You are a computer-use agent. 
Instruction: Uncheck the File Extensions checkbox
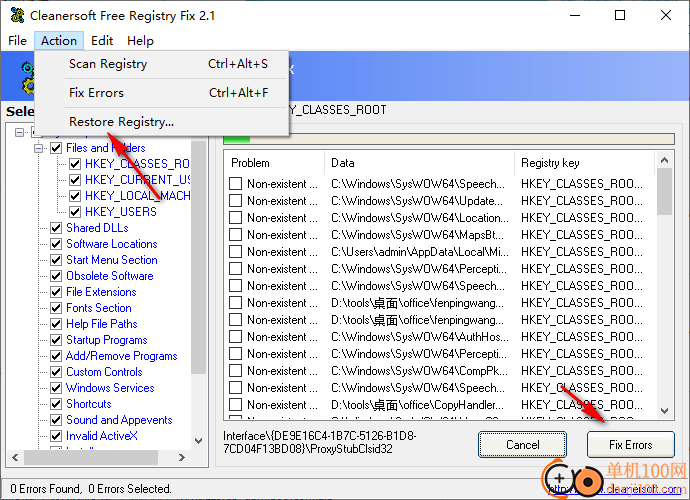click(56, 292)
